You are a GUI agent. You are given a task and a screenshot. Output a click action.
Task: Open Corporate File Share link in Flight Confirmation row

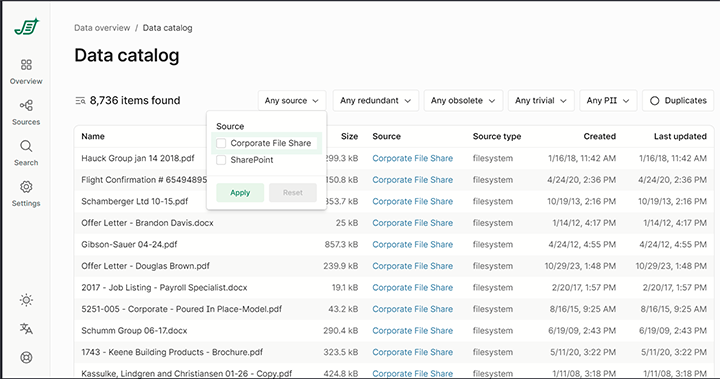(x=412, y=180)
